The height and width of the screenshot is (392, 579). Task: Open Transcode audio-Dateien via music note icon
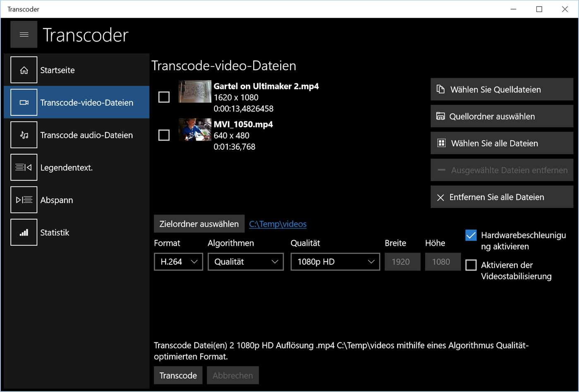click(24, 135)
